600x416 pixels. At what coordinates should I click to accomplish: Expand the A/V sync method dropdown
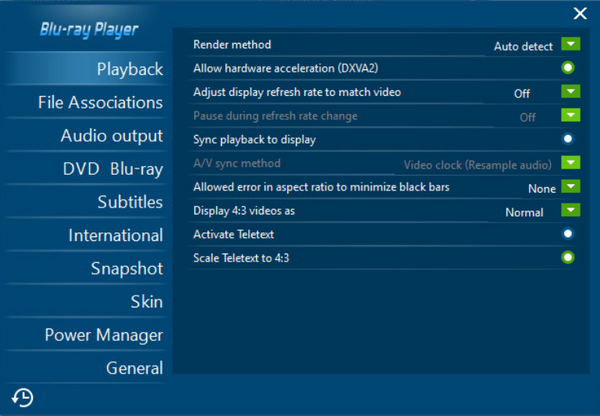coord(571,163)
